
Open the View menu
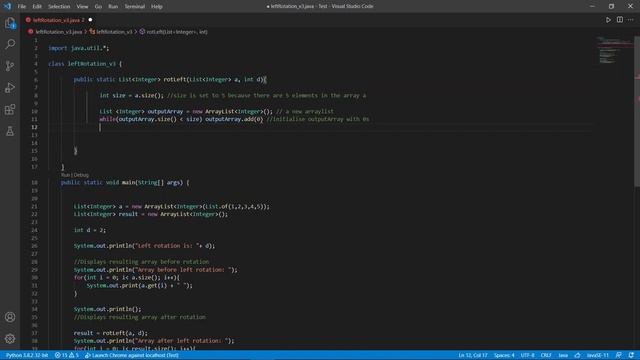click(82, 7)
